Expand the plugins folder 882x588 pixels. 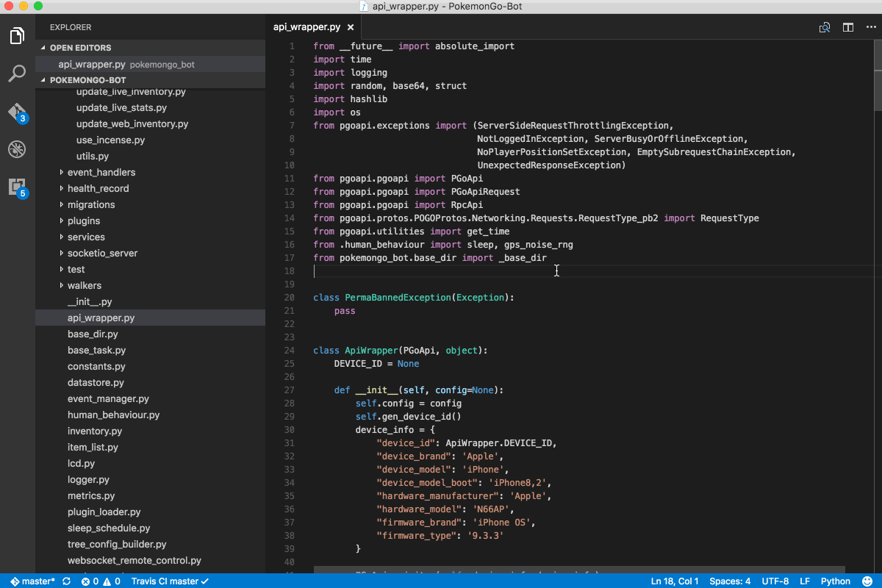pyautogui.click(x=83, y=220)
